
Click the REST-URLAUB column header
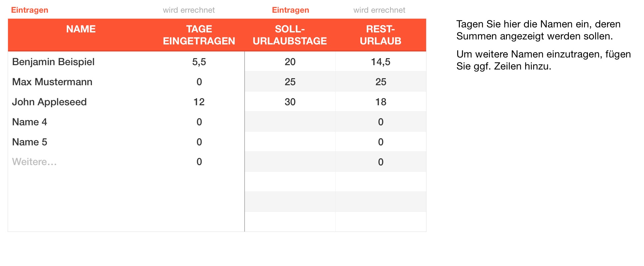pos(380,35)
